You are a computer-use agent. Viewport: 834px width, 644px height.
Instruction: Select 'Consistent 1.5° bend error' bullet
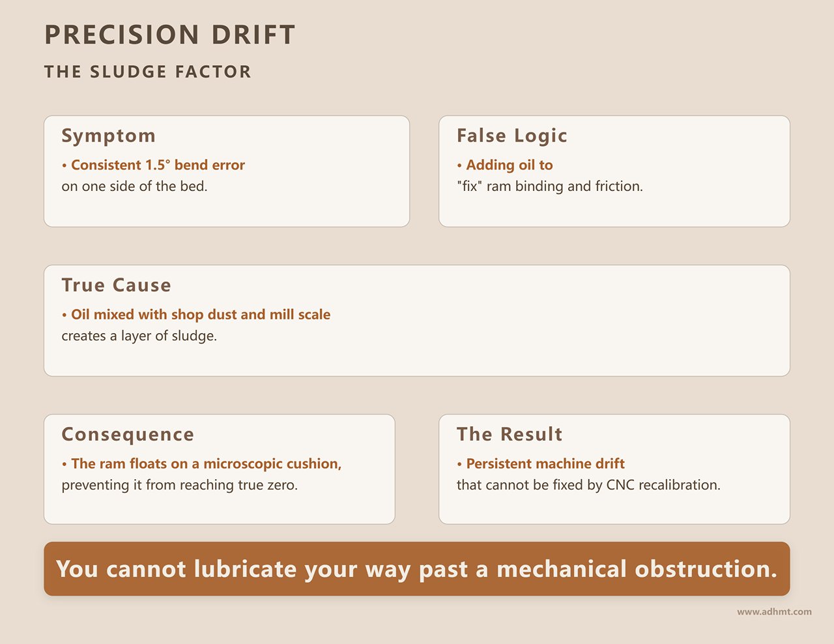click(x=154, y=165)
